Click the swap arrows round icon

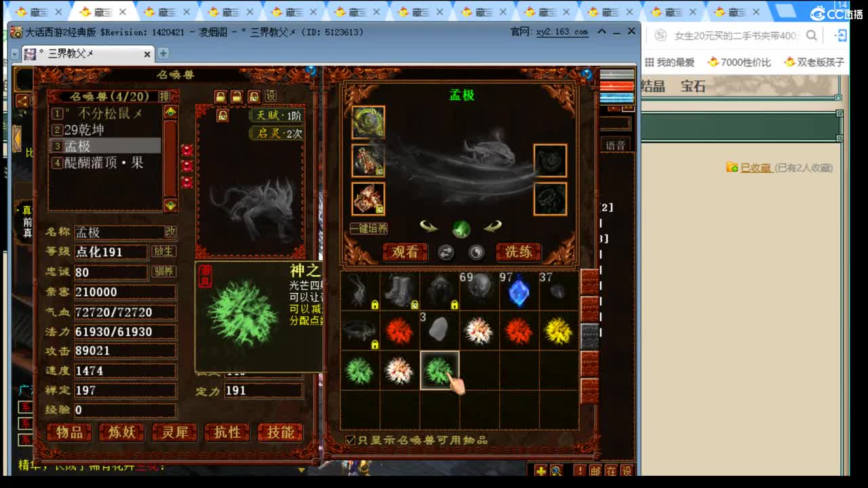point(446,252)
